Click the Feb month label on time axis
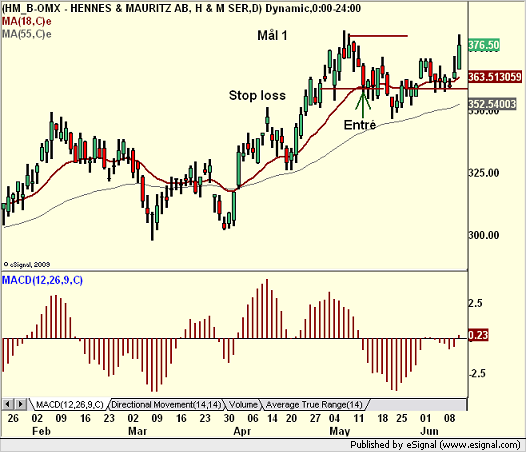 click(42, 431)
